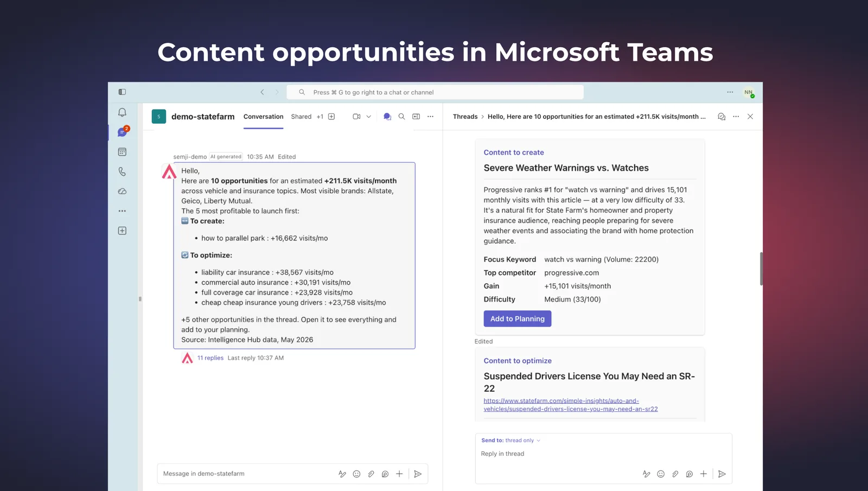Toggle the navigation sidebar icon
This screenshot has height=491, width=868.
point(122,92)
